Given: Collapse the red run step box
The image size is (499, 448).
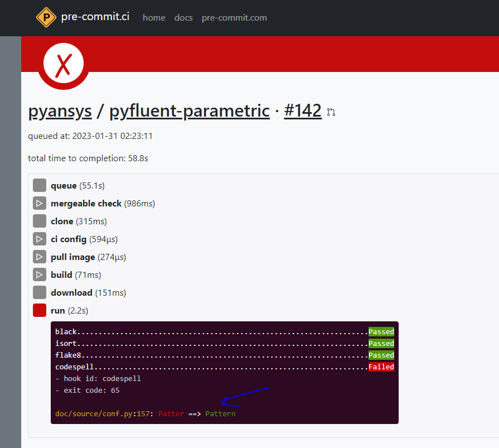Looking at the screenshot, I should coord(40,310).
